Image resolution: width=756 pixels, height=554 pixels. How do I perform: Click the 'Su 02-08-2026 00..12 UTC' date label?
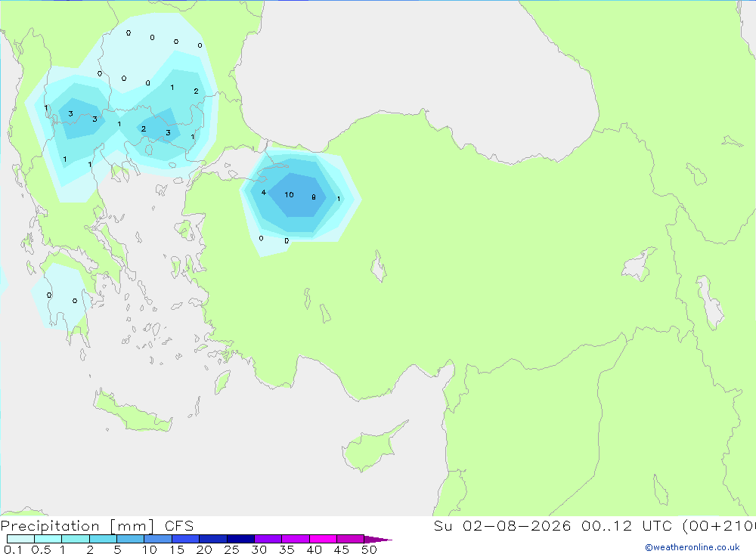pos(553,525)
